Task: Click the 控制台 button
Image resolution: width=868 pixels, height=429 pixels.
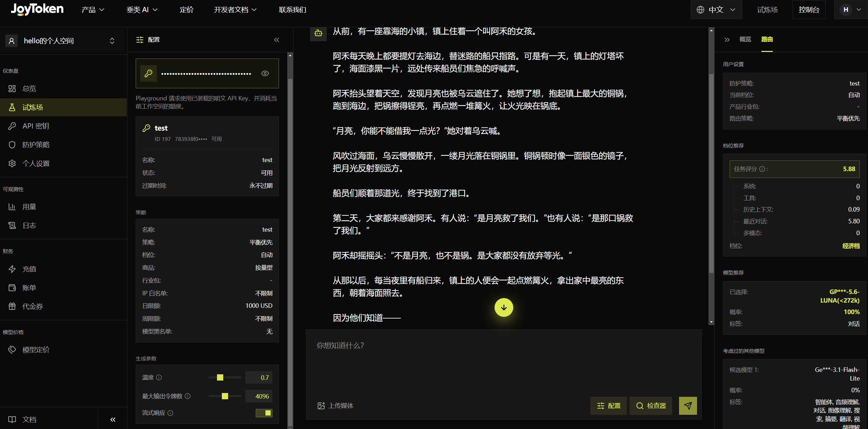Action: [x=809, y=10]
